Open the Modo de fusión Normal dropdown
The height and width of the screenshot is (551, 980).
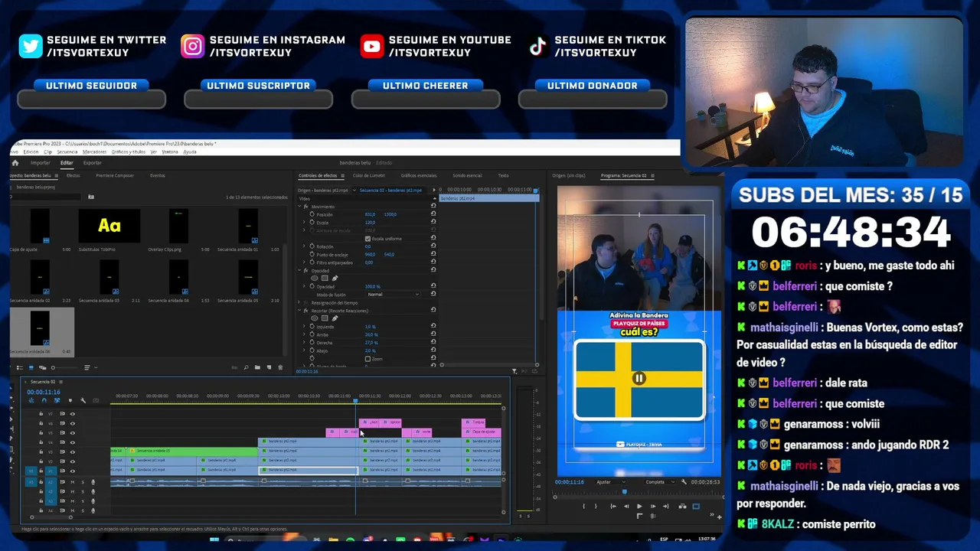394,294
